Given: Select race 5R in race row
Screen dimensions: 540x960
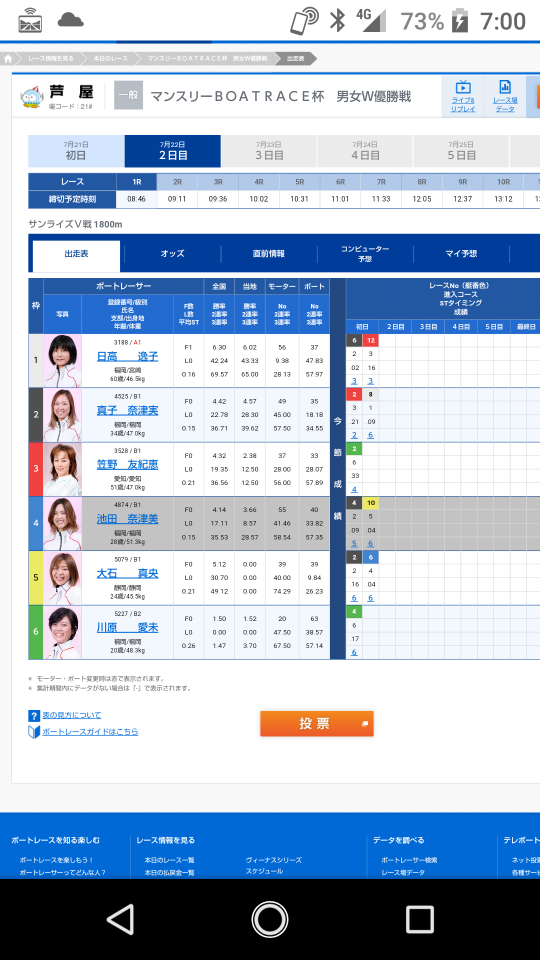Looking at the screenshot, I should point(299,182).
